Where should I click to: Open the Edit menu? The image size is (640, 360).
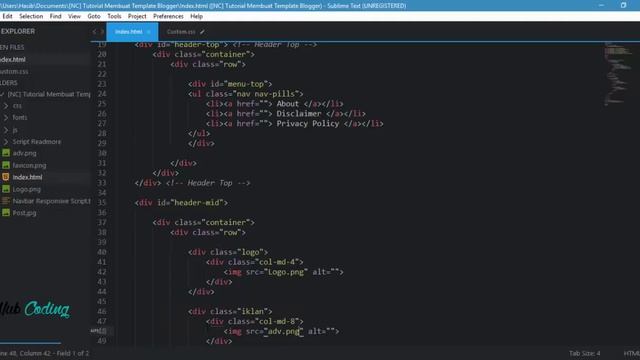pyautogui.click(x=7, y=16)
